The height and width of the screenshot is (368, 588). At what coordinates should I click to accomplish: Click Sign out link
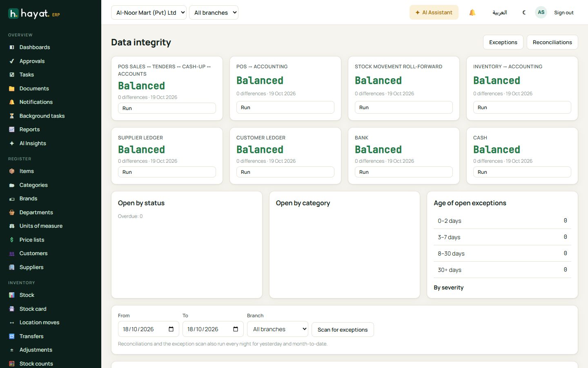[x=564, y=13]
